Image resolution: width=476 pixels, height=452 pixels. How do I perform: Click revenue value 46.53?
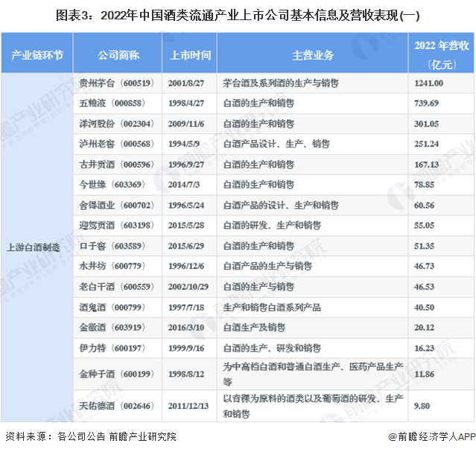pyautogui.click(x=424, y=287)
